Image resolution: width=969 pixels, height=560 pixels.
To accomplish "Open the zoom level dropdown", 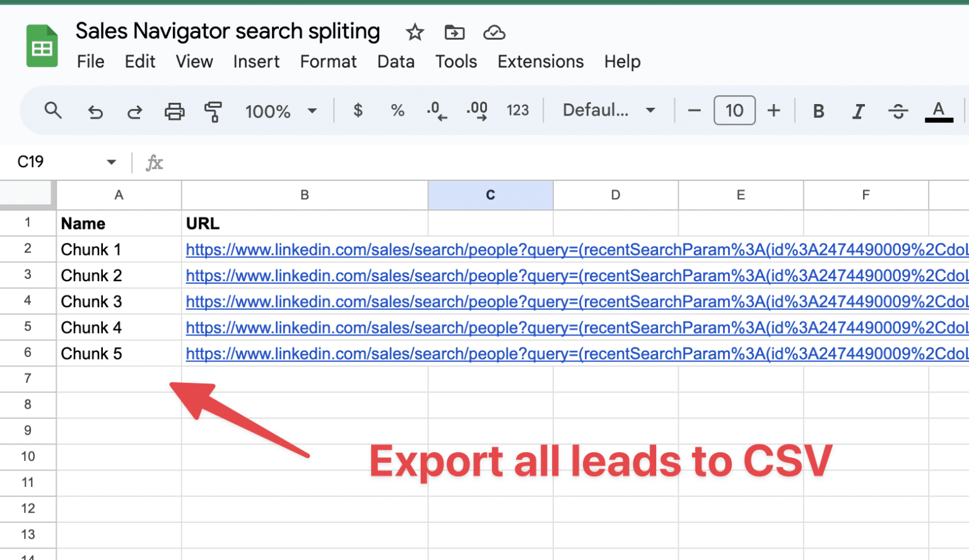I will tap(279, 111).
